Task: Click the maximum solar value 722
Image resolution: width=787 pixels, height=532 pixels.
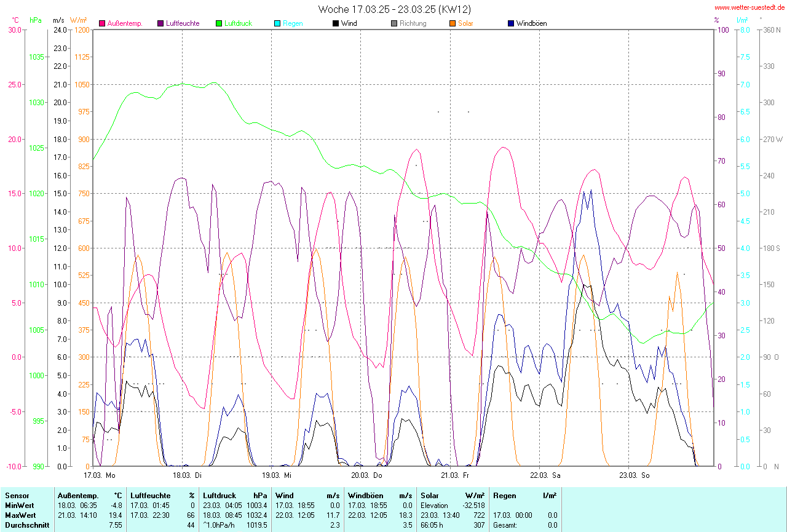Action: [x=479, y=515]
